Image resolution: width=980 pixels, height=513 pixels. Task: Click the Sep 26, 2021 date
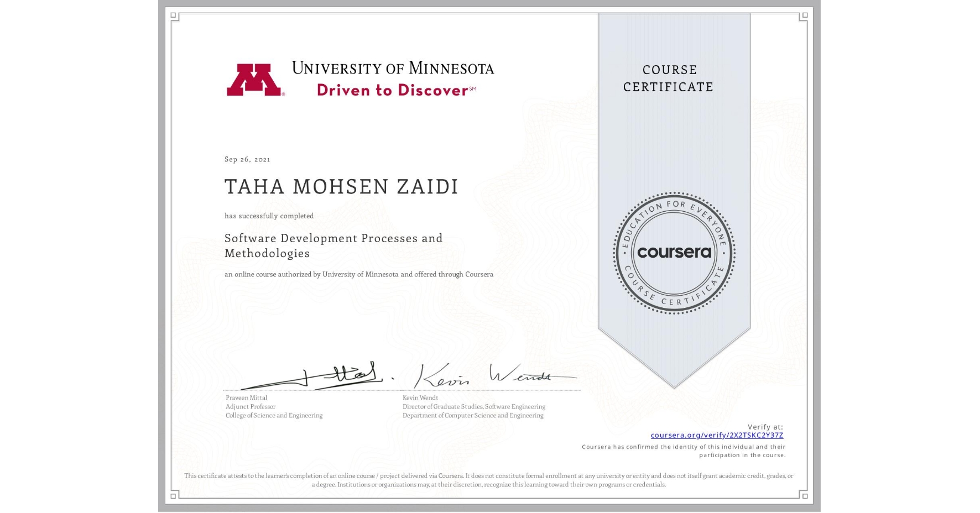[247, 159]
